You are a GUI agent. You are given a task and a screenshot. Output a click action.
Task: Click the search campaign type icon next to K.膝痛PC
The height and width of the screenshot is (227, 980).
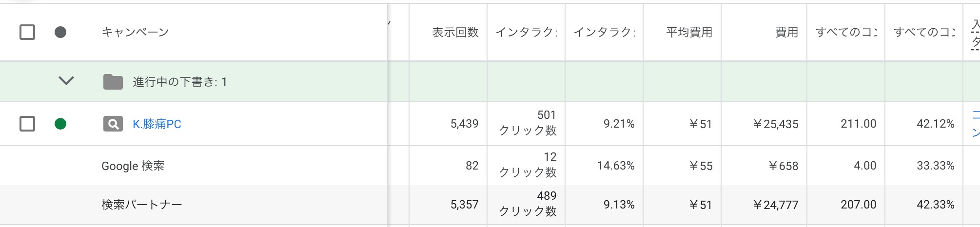(x=113, y=124)
